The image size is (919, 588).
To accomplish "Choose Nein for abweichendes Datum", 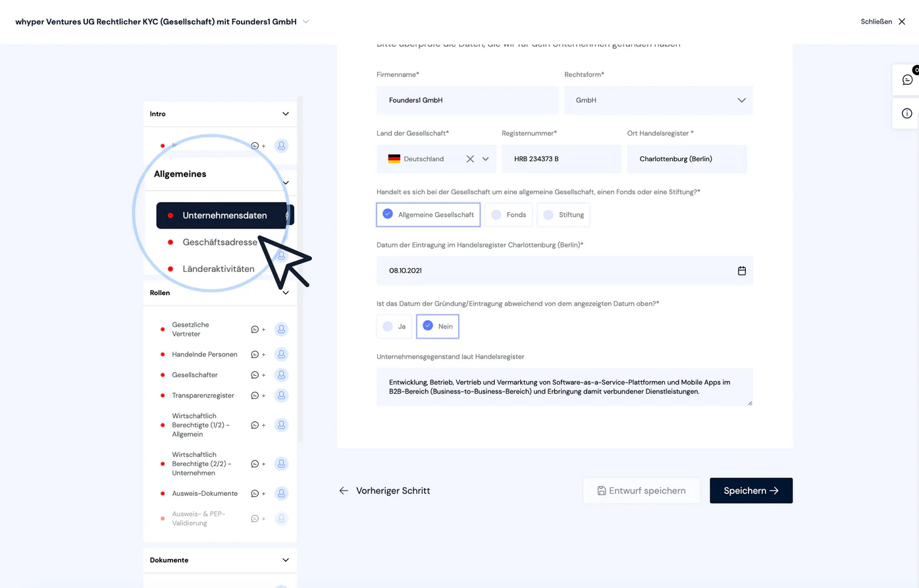I will 438,327.
